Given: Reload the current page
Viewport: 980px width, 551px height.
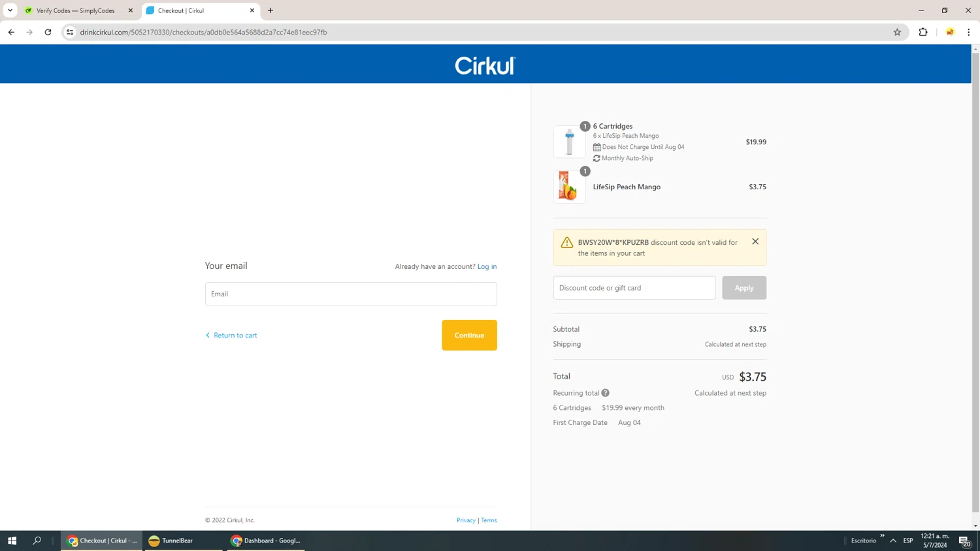Looking at the screenshot, I should click(x=48, y=32).
